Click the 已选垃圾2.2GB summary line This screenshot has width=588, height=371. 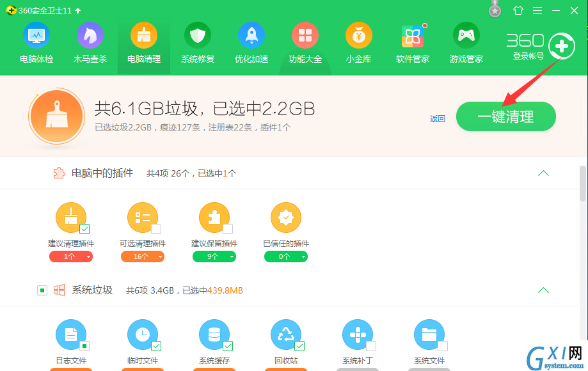pos(193,127)
